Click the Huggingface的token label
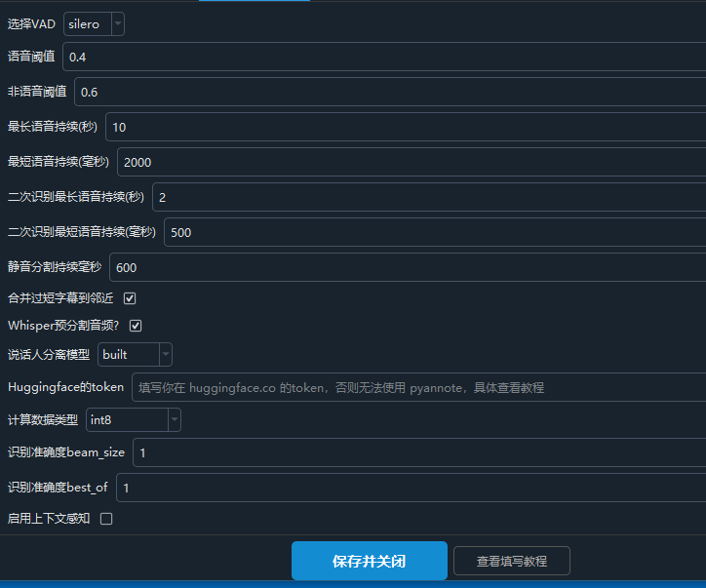706x588 pixels. [65, 387]
